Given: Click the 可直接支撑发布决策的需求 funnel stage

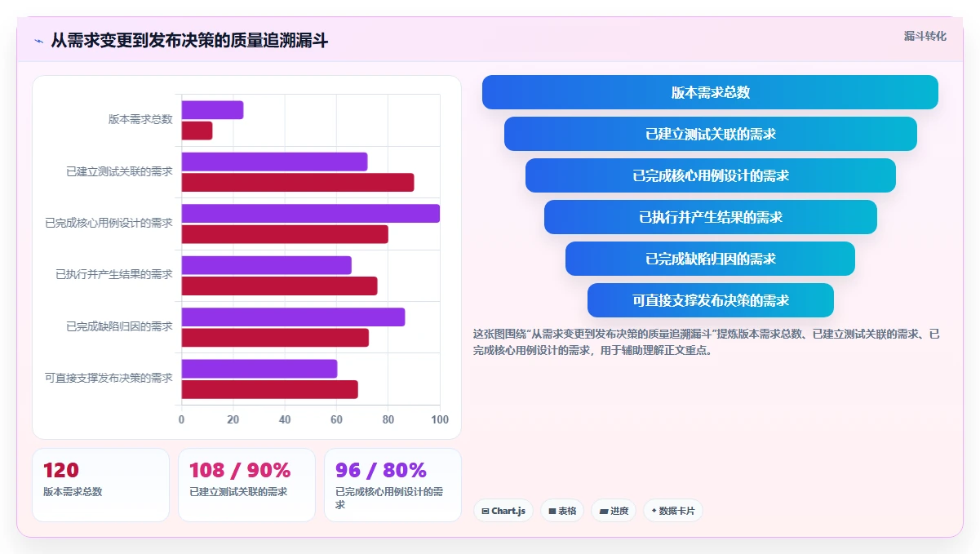Looking at the screenshot, I should (710, 300).
